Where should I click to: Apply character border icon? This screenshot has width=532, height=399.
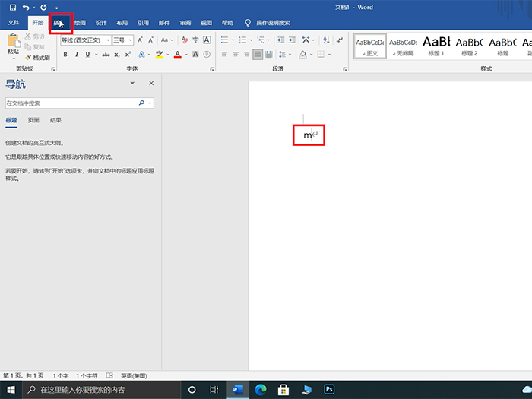click(207, 40)
